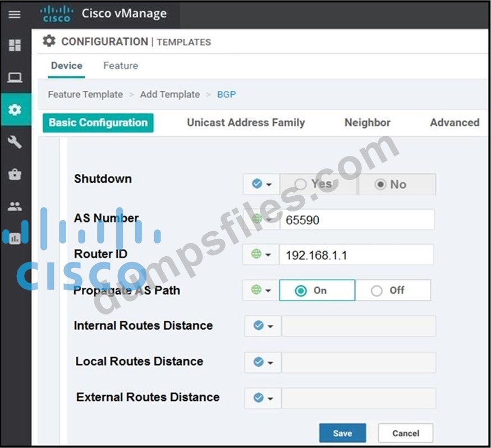The image size is (491, 448).
Task: Open the Administration people icon in sidebar
Action: coord(15,206)
